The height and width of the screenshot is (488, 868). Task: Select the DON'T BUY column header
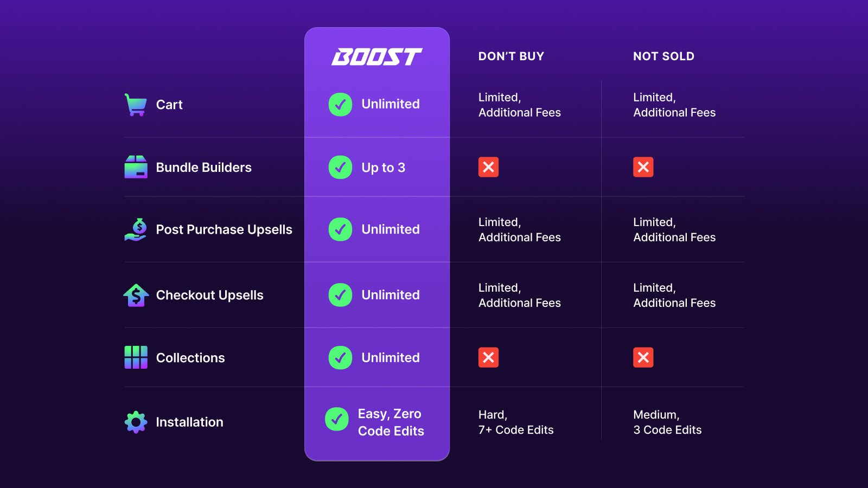[511, 56]
